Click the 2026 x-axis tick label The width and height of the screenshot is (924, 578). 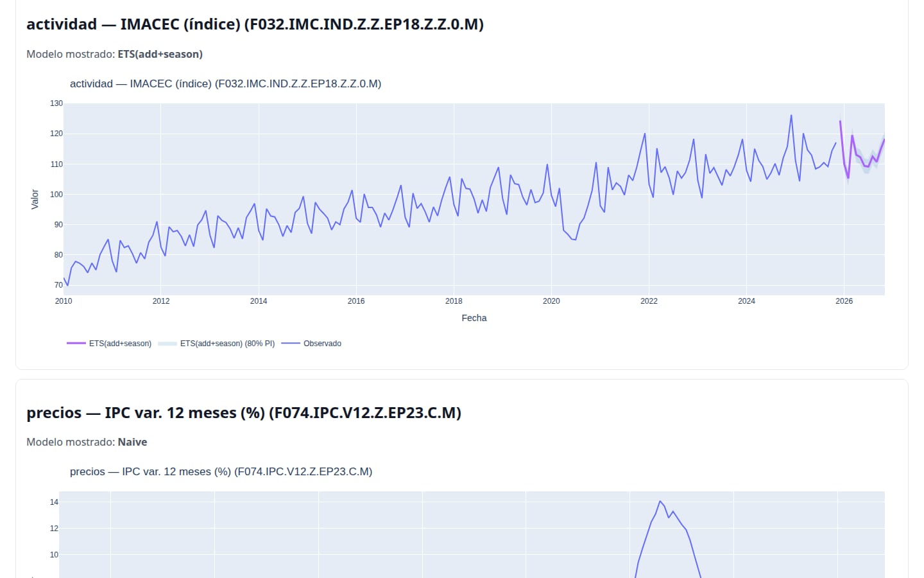844,301
